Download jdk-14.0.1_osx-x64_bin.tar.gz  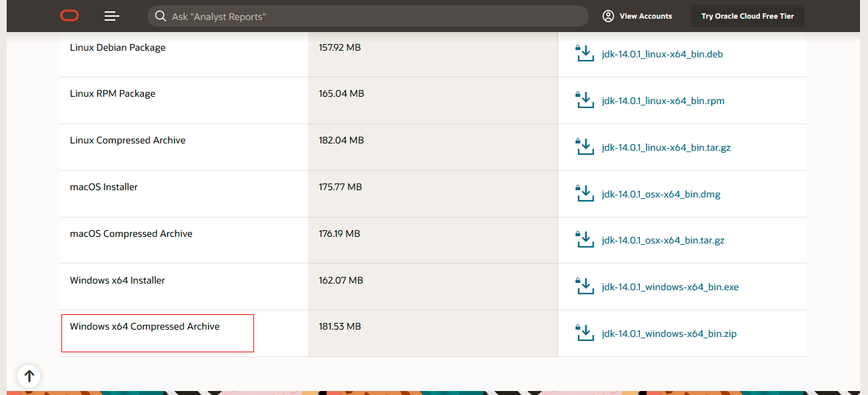663,240
